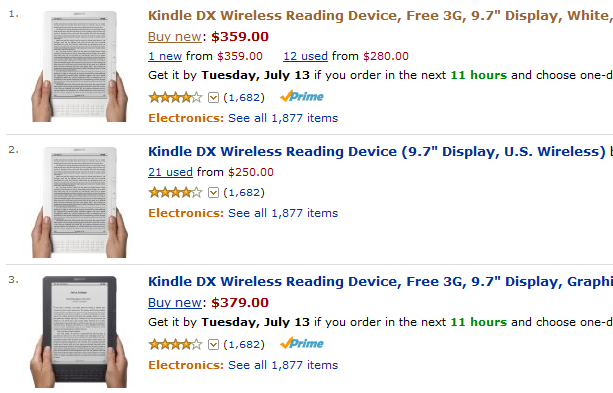Image resolution: width=613 pixels, height=393 pixels.
Task: Click the Prime logo in first listing
Action: coord(302,96)
